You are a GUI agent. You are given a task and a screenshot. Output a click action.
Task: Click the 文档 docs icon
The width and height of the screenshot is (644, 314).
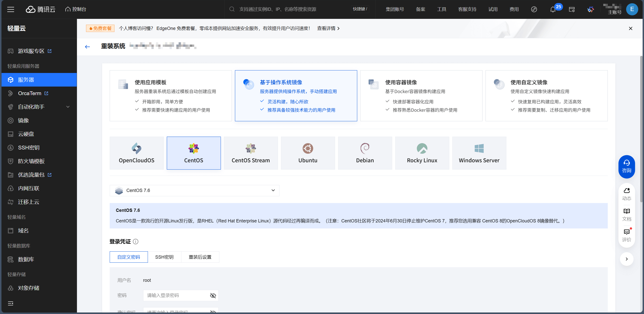pyautogui.click(x=627, y=214)
